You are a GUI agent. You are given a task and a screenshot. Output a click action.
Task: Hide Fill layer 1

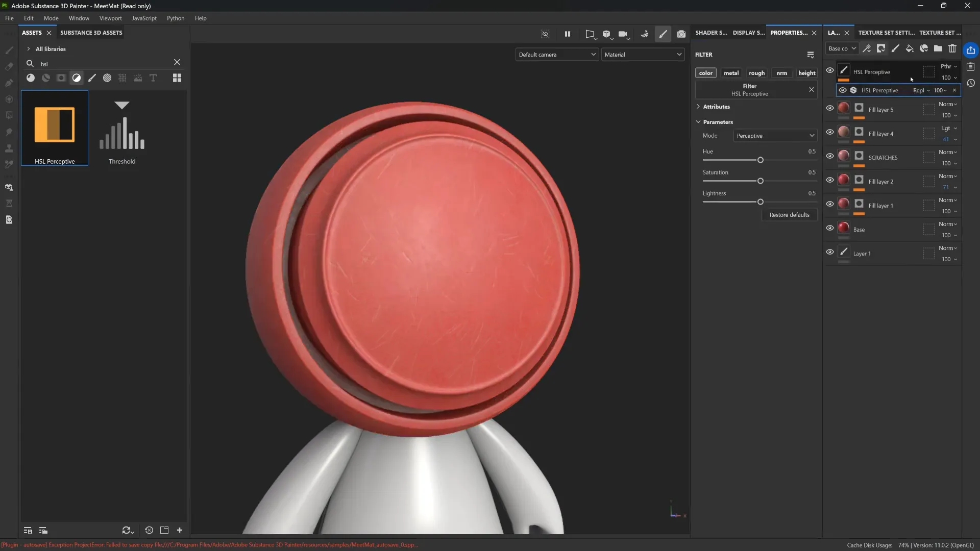[x=830, y=204]
